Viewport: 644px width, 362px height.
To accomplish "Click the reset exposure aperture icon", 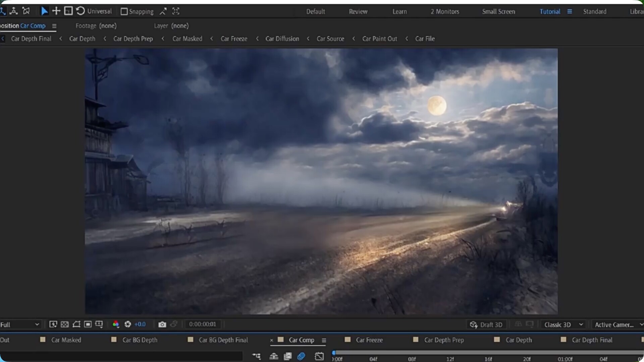I will pos(127,324).
